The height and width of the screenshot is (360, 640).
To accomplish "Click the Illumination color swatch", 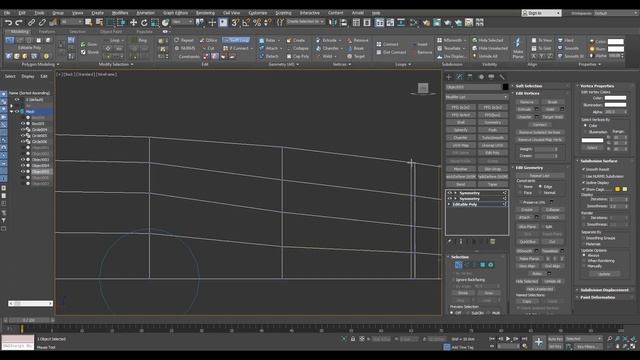I will click(615, 105).
